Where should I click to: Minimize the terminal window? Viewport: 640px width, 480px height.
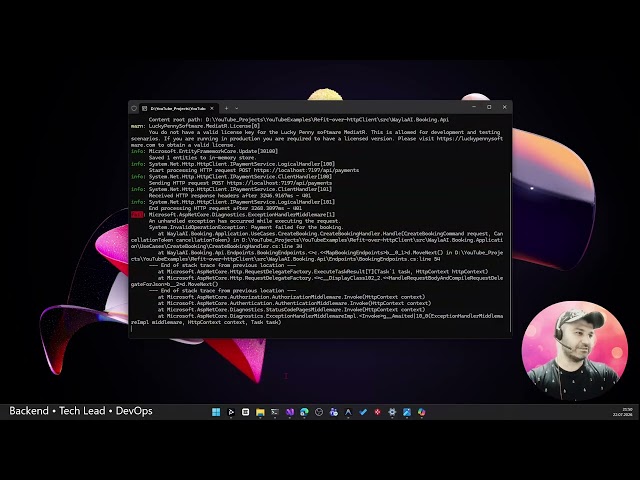click(474, 107)
